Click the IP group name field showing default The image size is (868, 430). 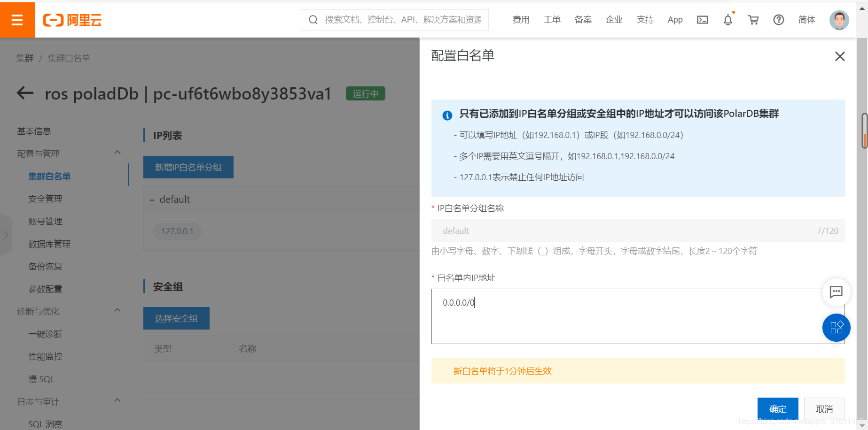[638, 230]
